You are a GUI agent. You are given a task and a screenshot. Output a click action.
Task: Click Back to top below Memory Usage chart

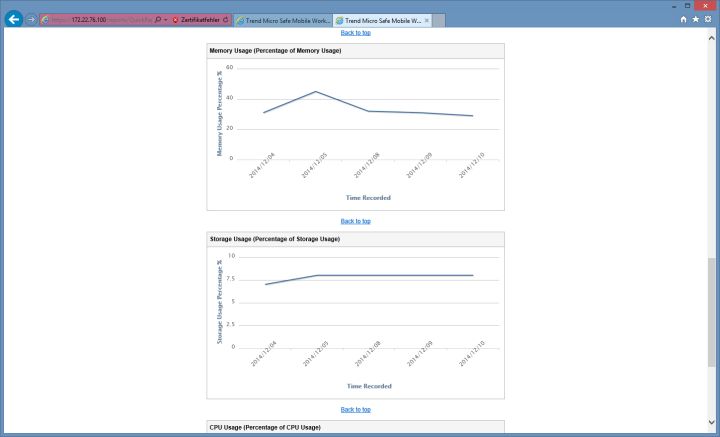(x=355, y=221)
